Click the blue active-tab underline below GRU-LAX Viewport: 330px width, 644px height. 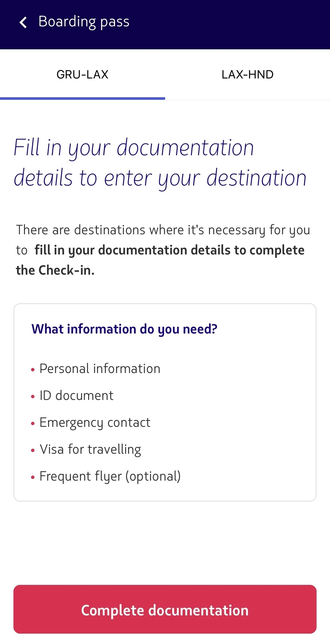pos(83,98)
